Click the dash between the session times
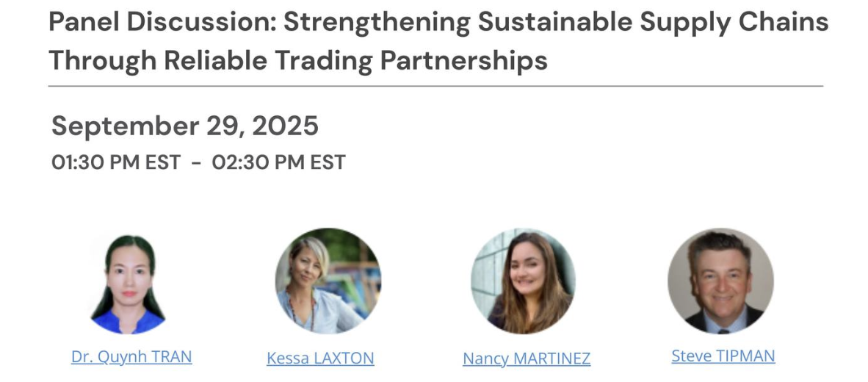This screenshot has height=382, width=868. coord(197,163)
